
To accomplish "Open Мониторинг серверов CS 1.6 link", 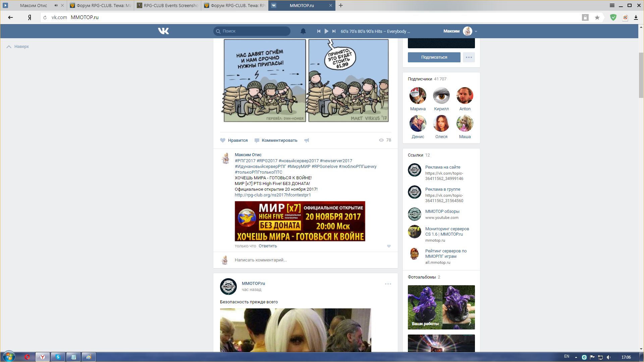I will (447, 232).
